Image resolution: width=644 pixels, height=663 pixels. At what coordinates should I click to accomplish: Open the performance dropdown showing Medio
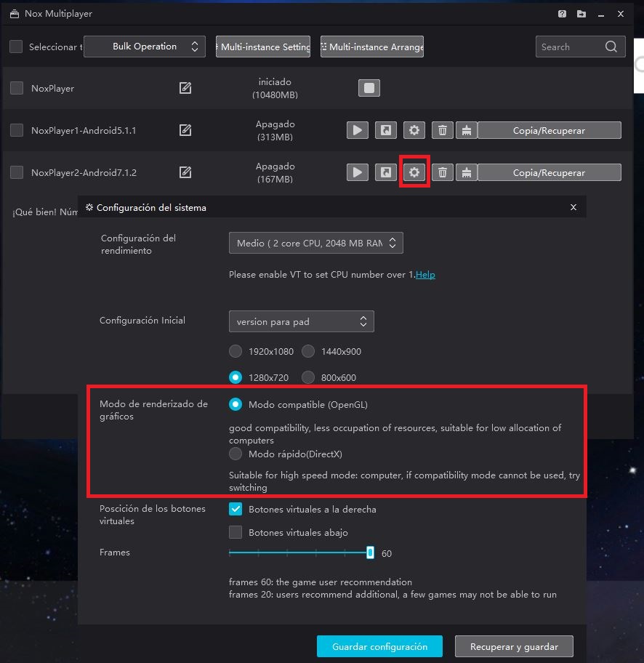316,243
